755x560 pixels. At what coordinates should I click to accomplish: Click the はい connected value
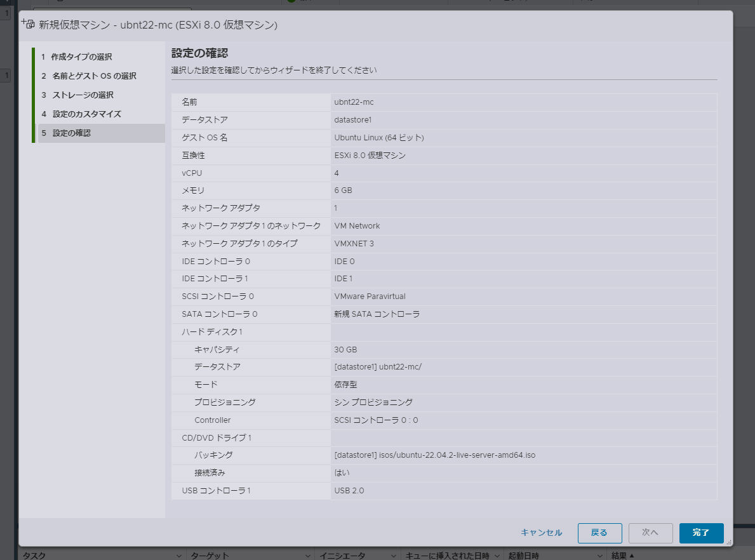342,473
